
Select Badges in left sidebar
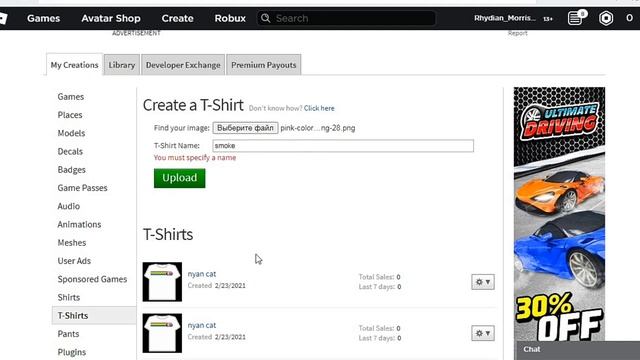(71, 170)
